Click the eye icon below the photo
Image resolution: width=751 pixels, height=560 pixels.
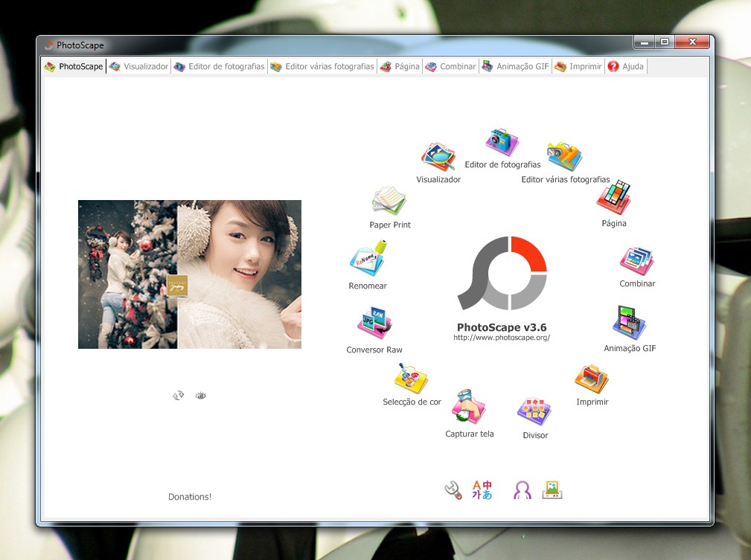201,396
